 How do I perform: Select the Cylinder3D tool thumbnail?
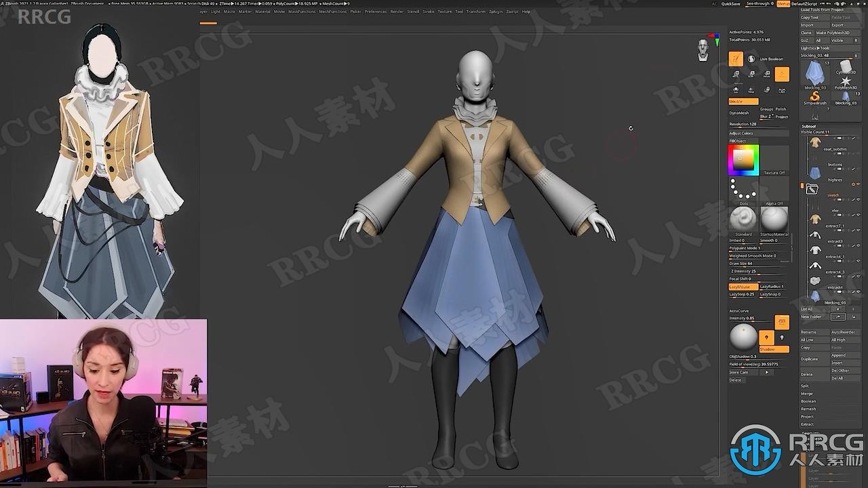pos(846,66)
